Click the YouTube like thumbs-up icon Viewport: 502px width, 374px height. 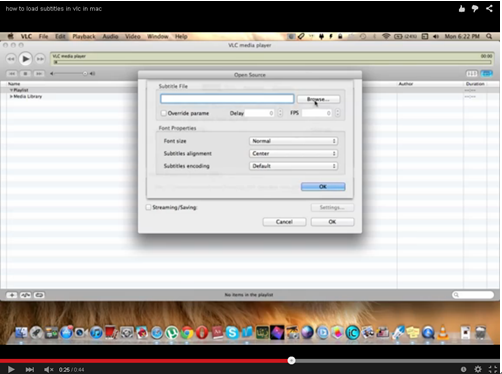[x=462, y=9]
